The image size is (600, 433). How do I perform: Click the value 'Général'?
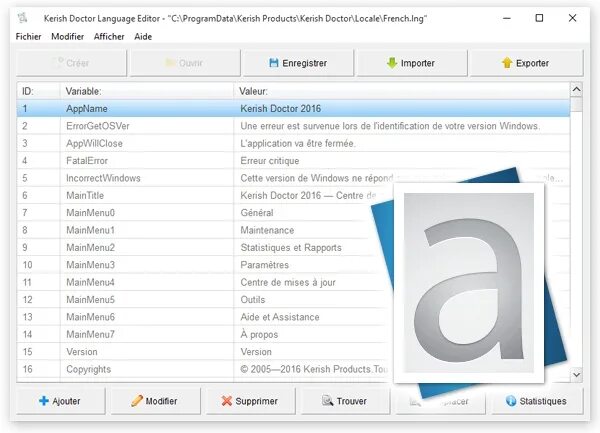(x=257, y=213)
